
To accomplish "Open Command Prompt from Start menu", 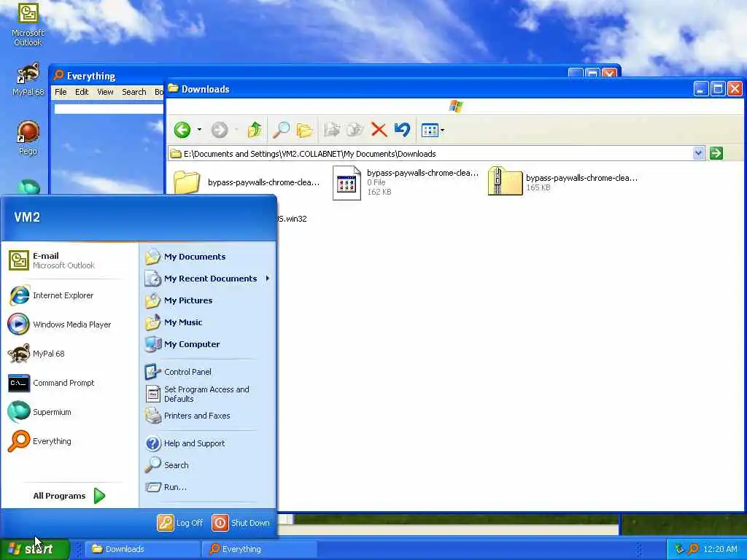I will tap(69, 383).
